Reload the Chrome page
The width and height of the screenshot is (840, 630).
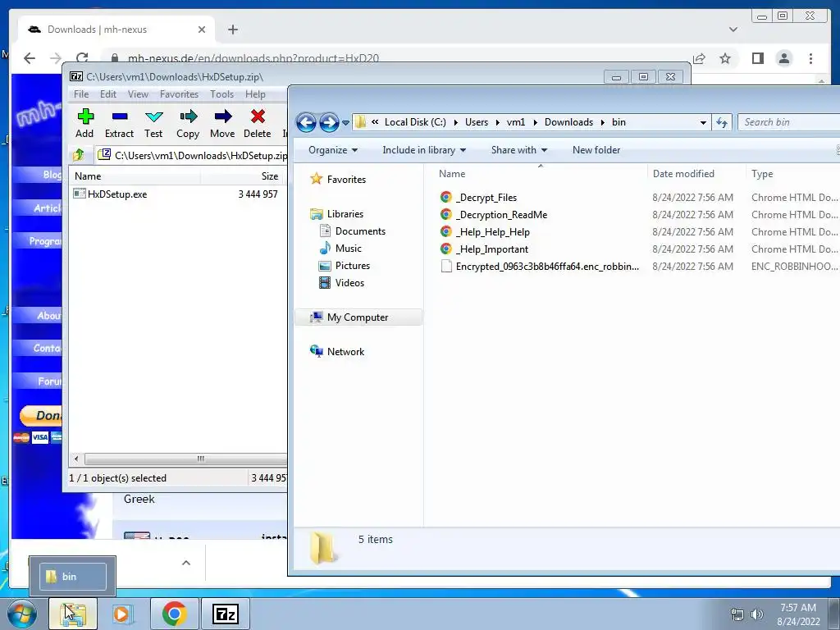82,58
